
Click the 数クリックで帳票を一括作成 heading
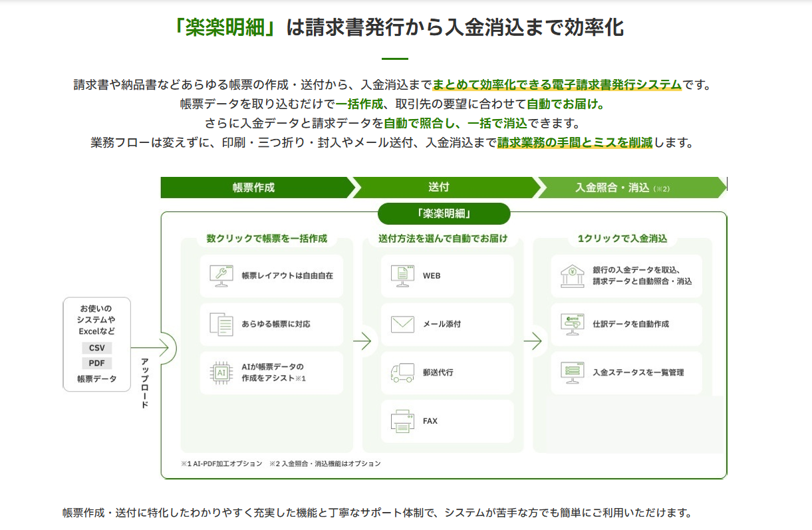pos(267,239)
